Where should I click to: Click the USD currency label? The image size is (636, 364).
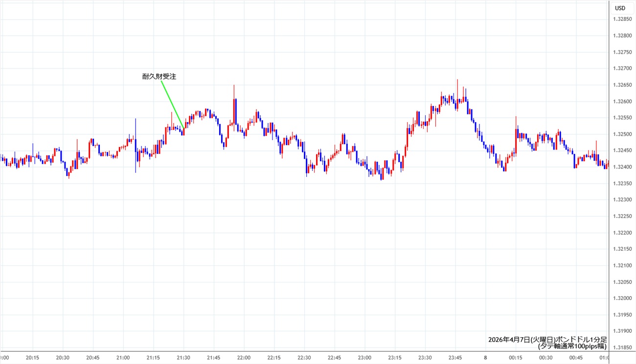pyautogui.click(x=620, y=8)
